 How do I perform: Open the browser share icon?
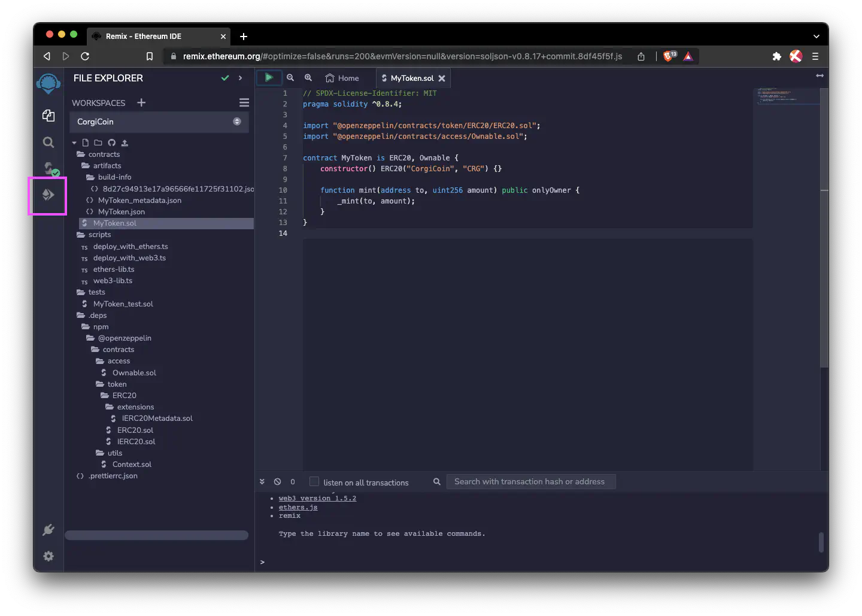pyautogui.click(x=641, y=56)
